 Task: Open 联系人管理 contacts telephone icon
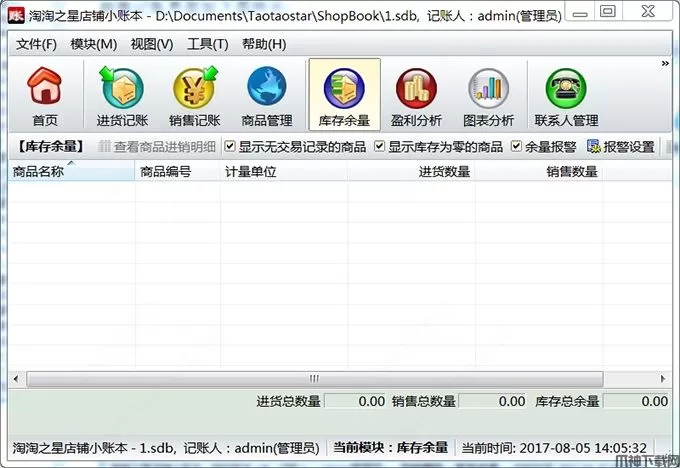pyautogui.click(x=566, y=96)
